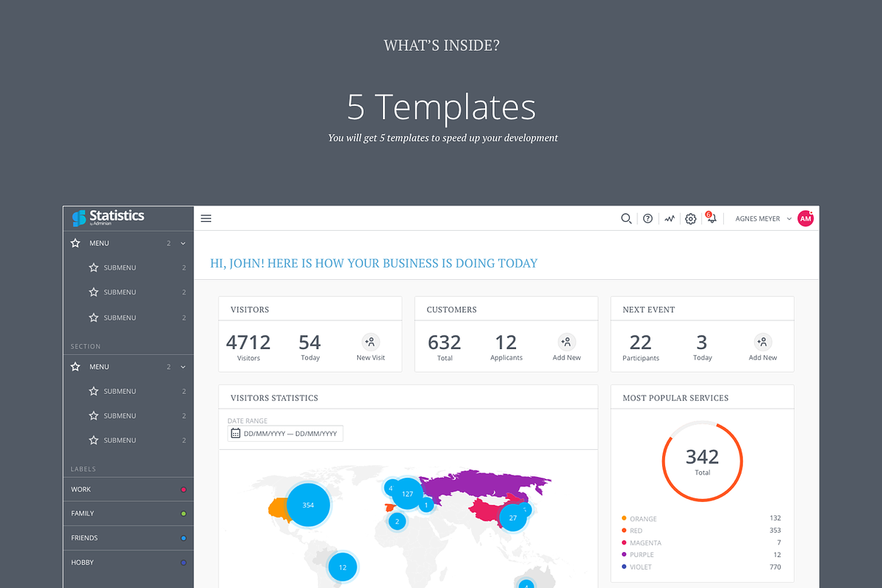882x588 pixels.
Task: Click the AM user avatar
Action: [806, 218]
